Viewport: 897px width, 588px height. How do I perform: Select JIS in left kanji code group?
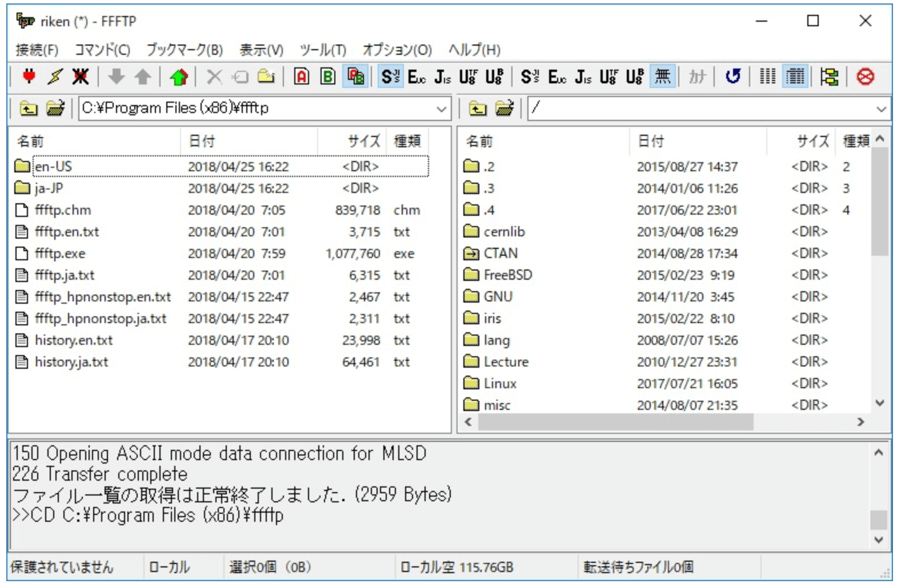tap(443, 76)
